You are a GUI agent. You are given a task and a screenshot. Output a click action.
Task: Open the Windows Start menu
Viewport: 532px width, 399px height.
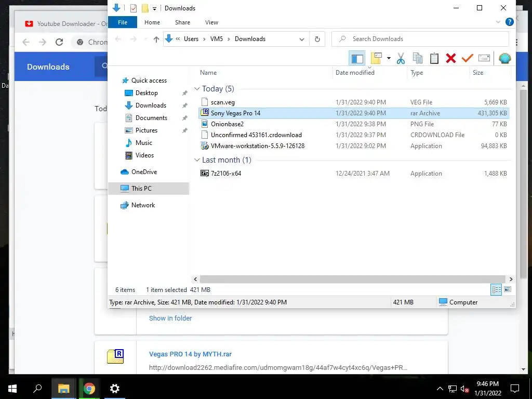12,389
